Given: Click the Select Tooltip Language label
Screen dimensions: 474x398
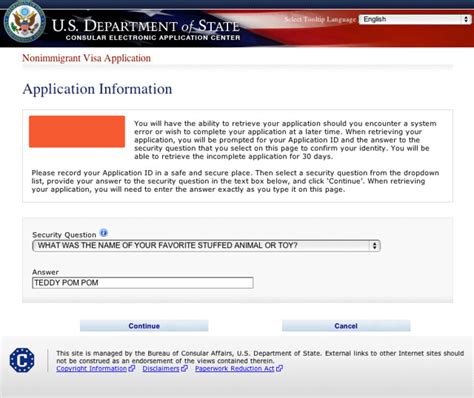Looking at the screenshot, I should pyautogui.click(x=320, y=19).
